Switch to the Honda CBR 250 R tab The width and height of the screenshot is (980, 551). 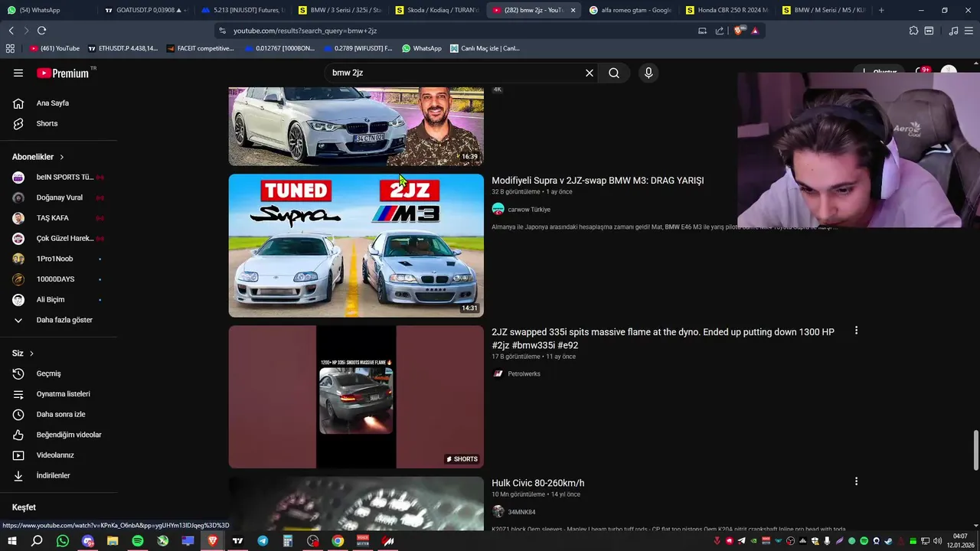[728, 10]
